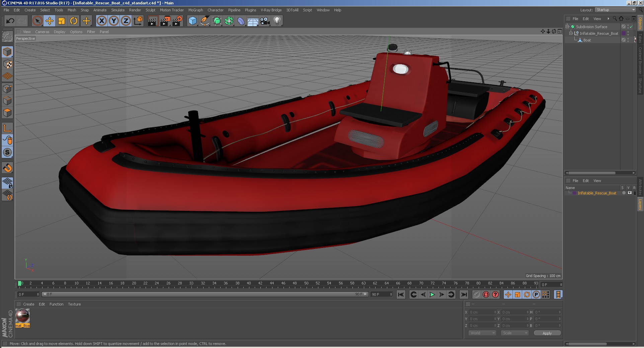
Task: Toggle Autokeying red button
Action: [x=486, y=294]
